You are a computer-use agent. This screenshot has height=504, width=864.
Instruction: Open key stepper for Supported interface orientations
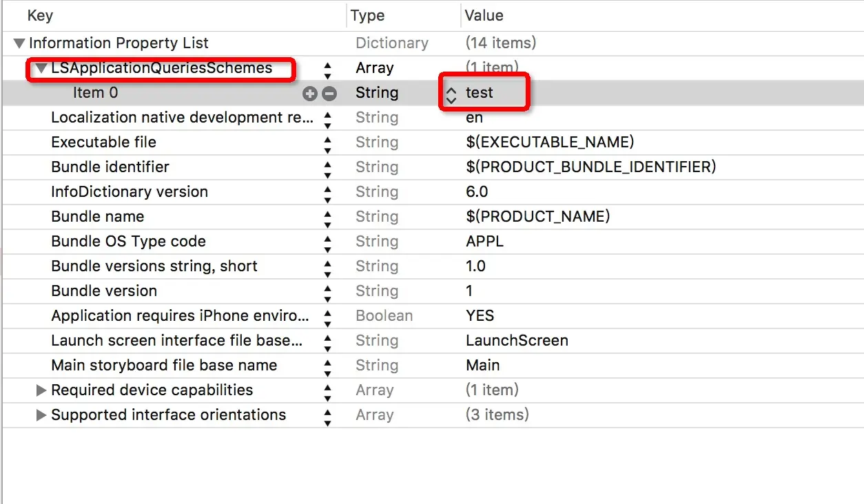tap(328, 417)
